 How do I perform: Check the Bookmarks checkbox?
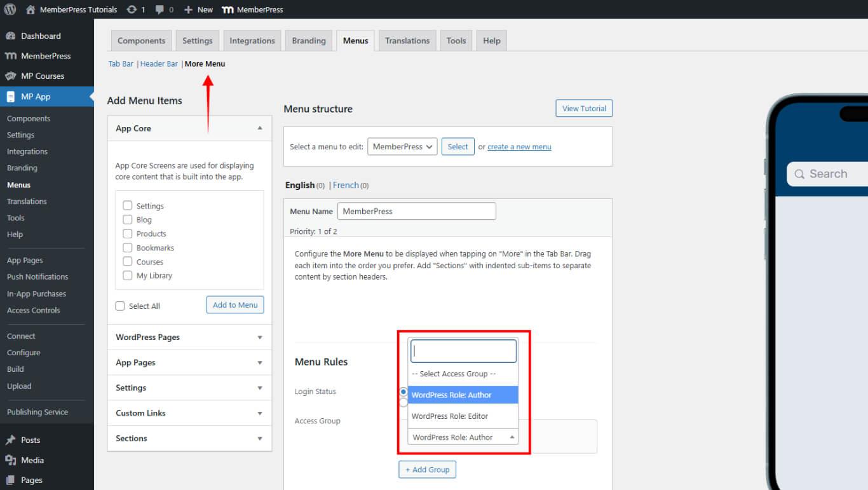pos(128,248)
